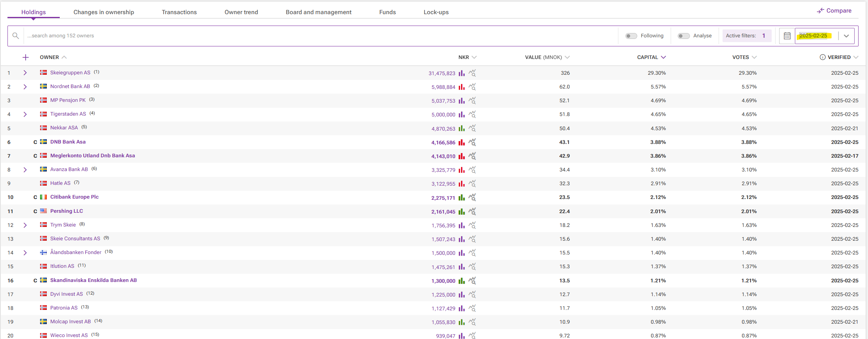Switch to the Funds tab
This screenshot has height=339, width=868.
click(388, 12)
